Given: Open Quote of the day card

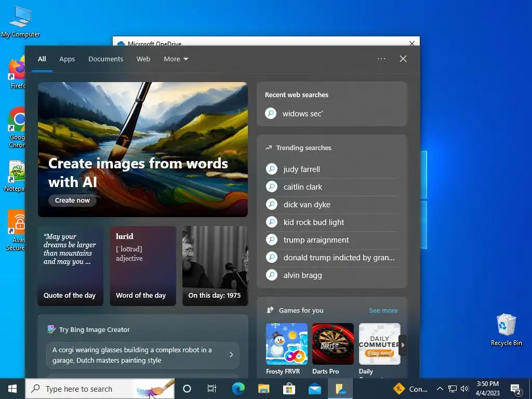Looking at the screenshot, I should [x=70, y=266].
